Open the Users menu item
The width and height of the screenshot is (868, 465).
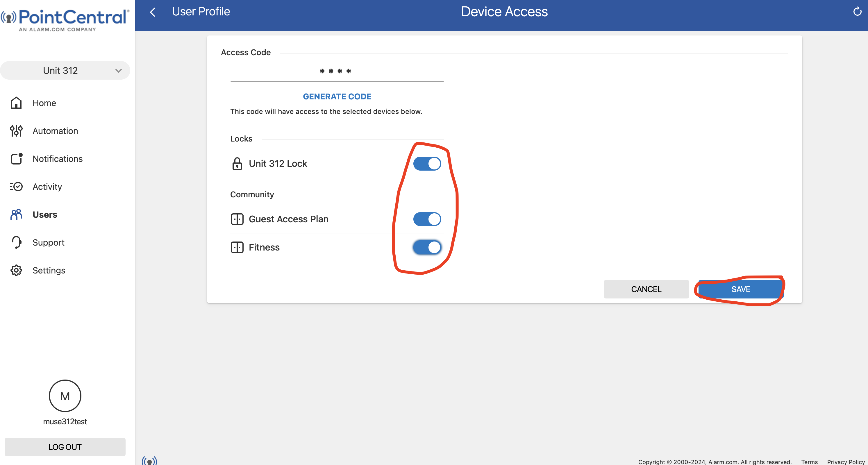tap(44, 215)
